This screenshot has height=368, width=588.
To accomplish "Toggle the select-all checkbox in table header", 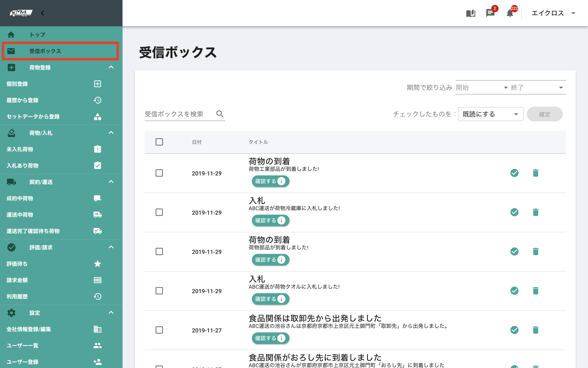I will click(x=159, y=142).
